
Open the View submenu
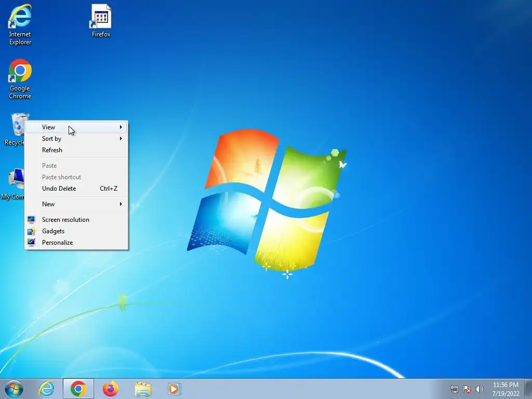click(76, 127)
